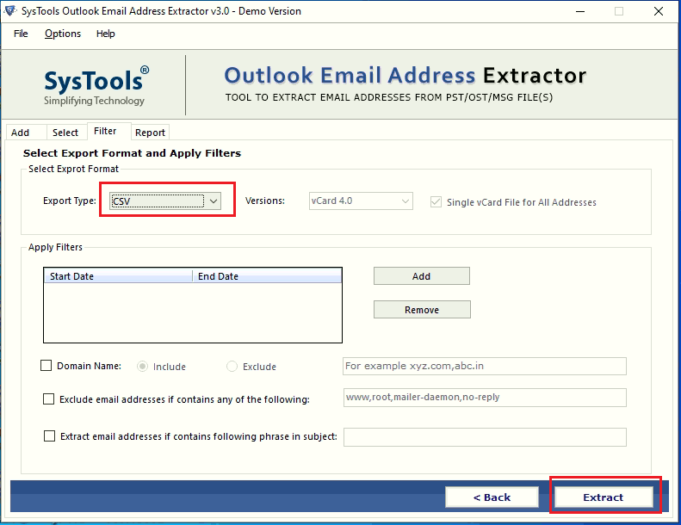This screenshot has height=525, width=681.
Task: Open the Help menu
Action: click(x=106, y=34)
